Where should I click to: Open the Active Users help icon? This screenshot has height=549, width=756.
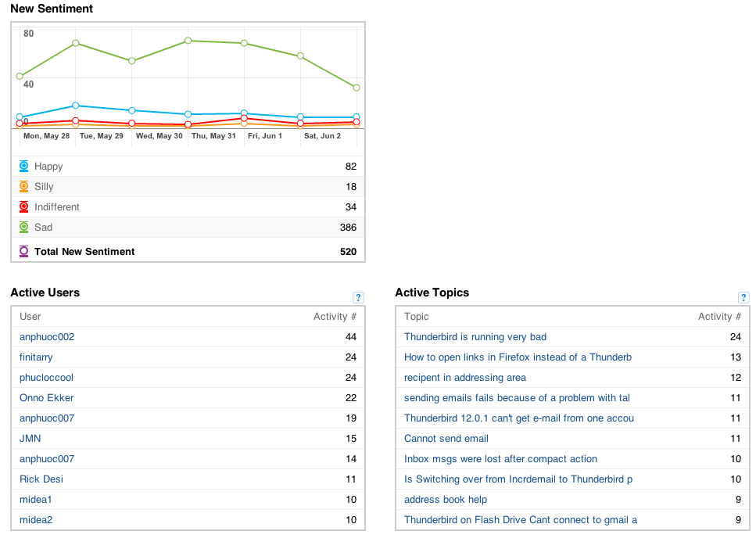[358, 297]
